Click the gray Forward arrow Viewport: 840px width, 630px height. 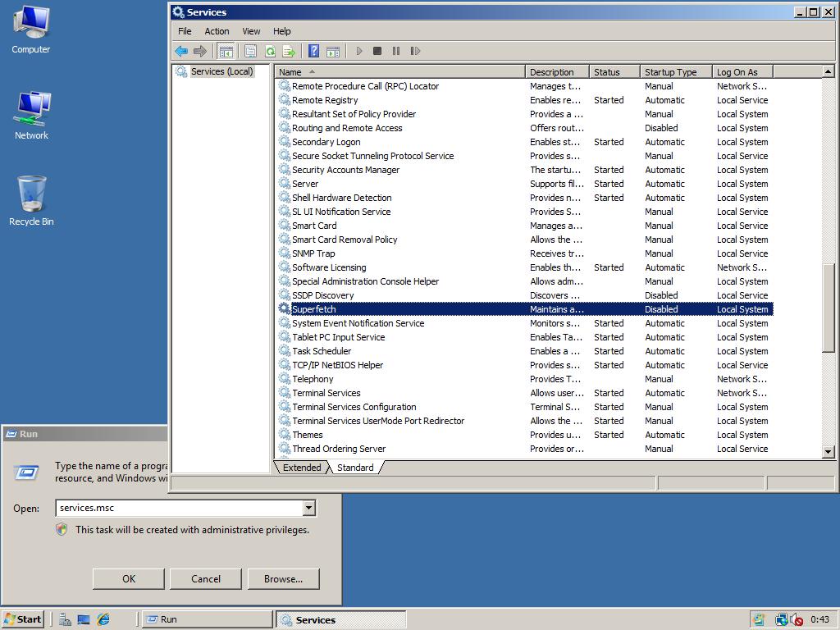[200, 52]
